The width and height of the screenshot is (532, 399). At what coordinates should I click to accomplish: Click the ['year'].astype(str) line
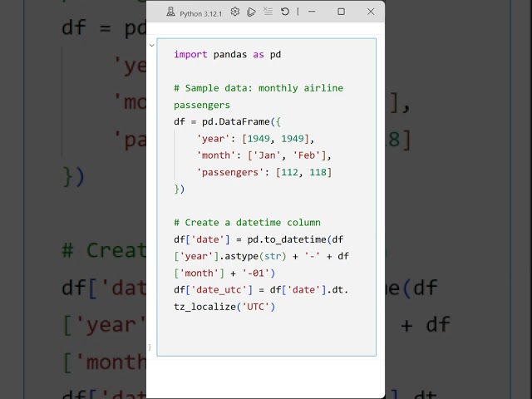261,256
